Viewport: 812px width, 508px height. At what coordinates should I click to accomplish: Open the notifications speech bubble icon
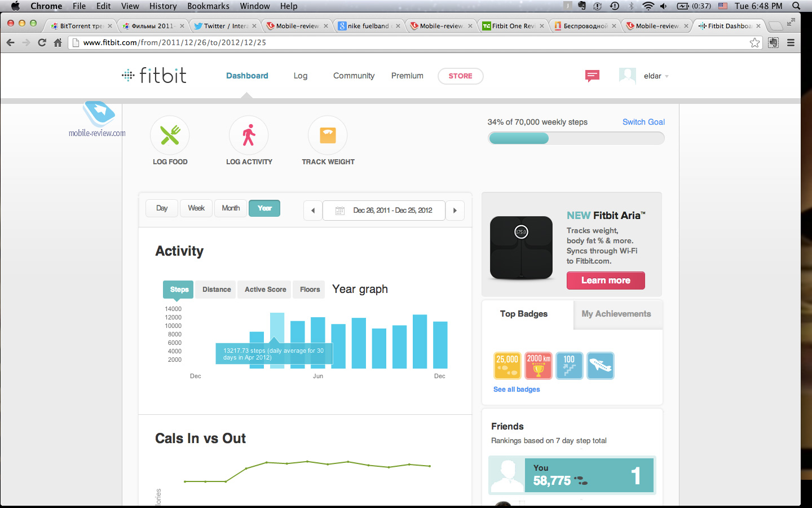(592, 76)
